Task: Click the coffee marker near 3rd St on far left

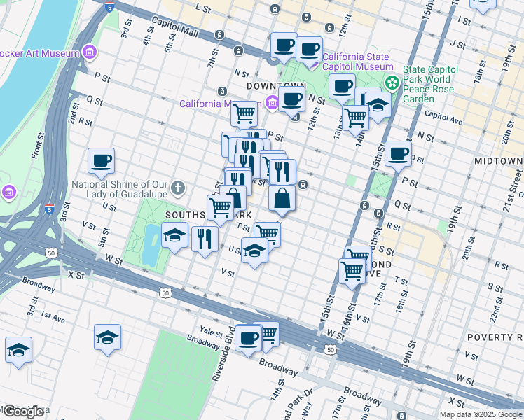Action: (101, 160)
